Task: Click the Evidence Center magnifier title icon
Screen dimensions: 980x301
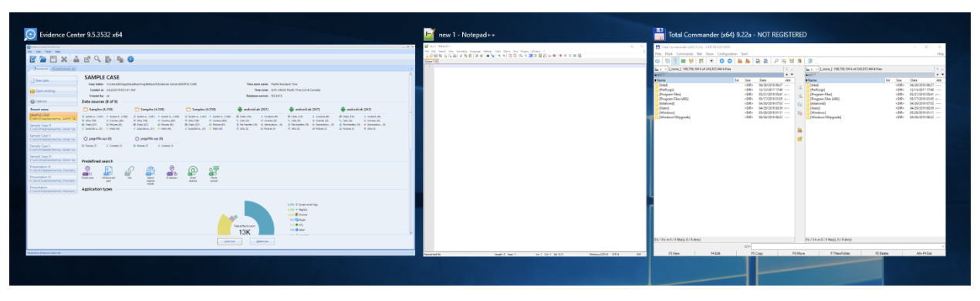Action: click(x=30, y=34)
